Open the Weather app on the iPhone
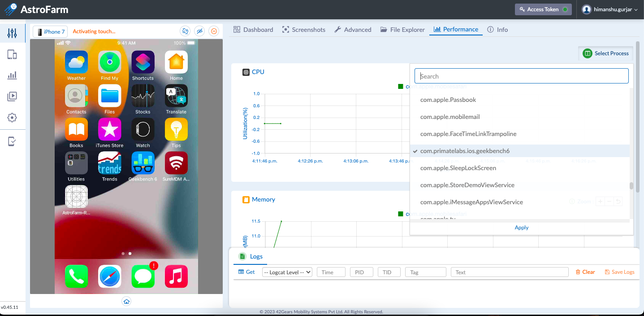 tap(76, 62)
